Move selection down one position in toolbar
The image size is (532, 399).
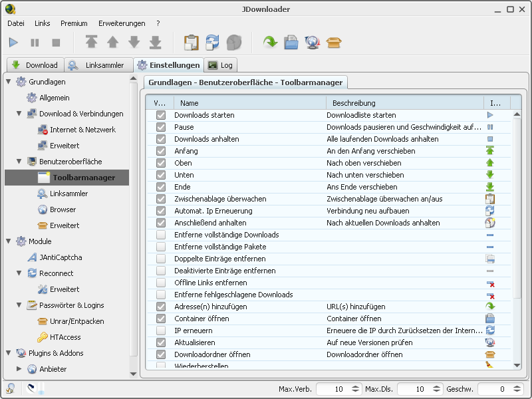tap(134, 42)
